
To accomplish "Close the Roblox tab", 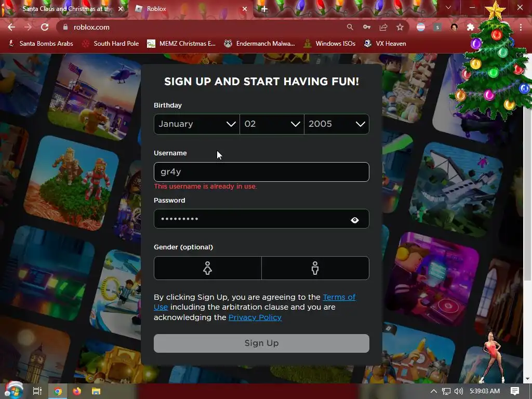I will [244, 9].
